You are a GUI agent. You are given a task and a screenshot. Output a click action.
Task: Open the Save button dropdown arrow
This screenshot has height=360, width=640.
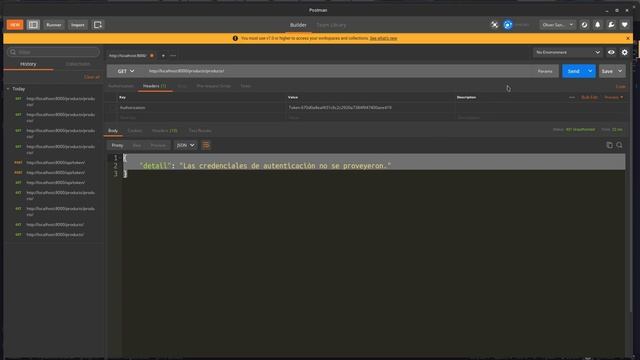pyautogui.click(x=620, y=71)
